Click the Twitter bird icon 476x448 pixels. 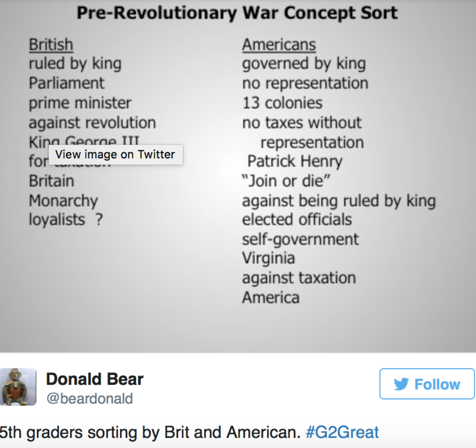pyautogui.click(x=401, y=384)
